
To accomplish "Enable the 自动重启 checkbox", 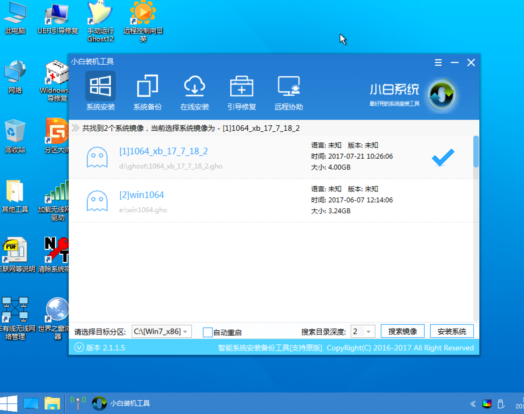I will pos(208,332).
